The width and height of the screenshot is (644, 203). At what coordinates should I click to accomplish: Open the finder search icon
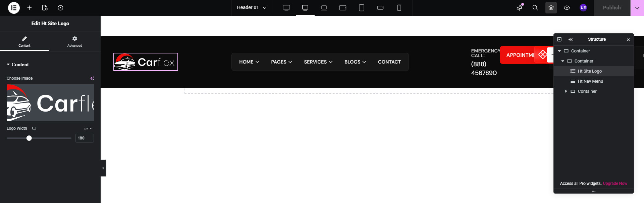tap(535, 8)
